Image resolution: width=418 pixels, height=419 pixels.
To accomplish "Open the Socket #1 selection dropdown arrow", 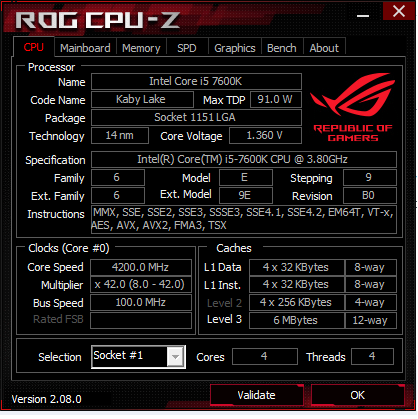I will click(x=175, y=357).
